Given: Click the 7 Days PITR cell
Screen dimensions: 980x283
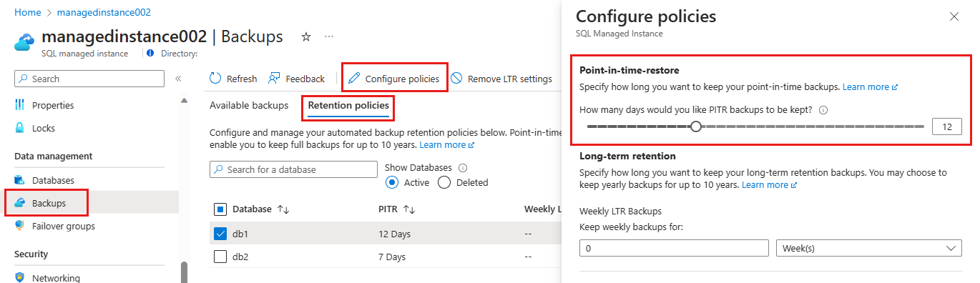Looking at the screenshot, I should [x=394, y=257].
